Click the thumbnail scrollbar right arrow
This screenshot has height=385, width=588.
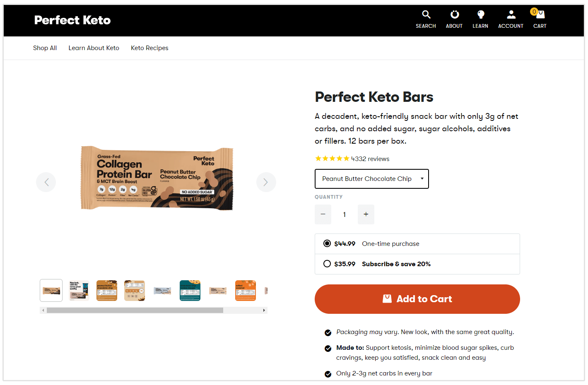[264, 310]
